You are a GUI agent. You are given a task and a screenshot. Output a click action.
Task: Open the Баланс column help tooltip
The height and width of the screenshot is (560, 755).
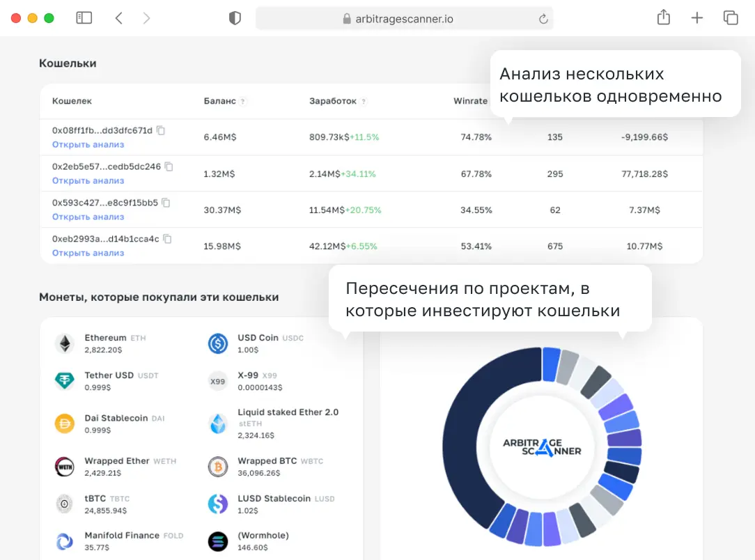pos(244,100)
